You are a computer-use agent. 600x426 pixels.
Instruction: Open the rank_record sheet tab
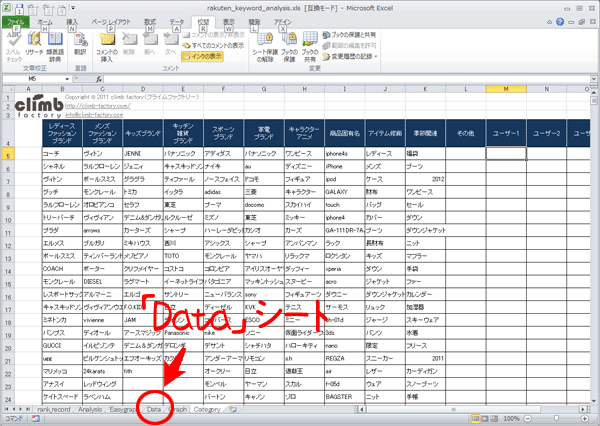click(x=54, y=409)
